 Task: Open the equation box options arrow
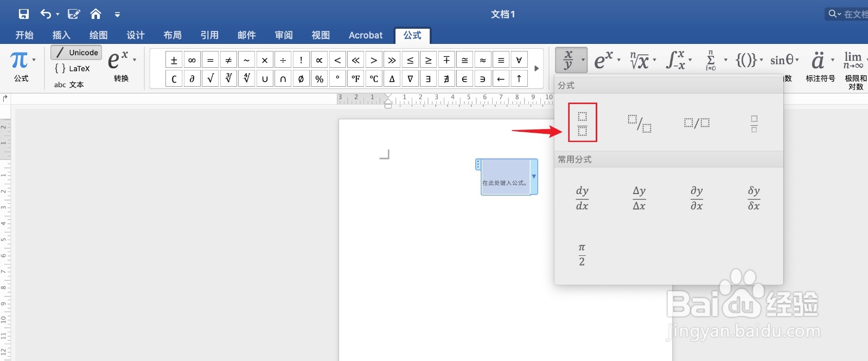[x=534, y=177]
